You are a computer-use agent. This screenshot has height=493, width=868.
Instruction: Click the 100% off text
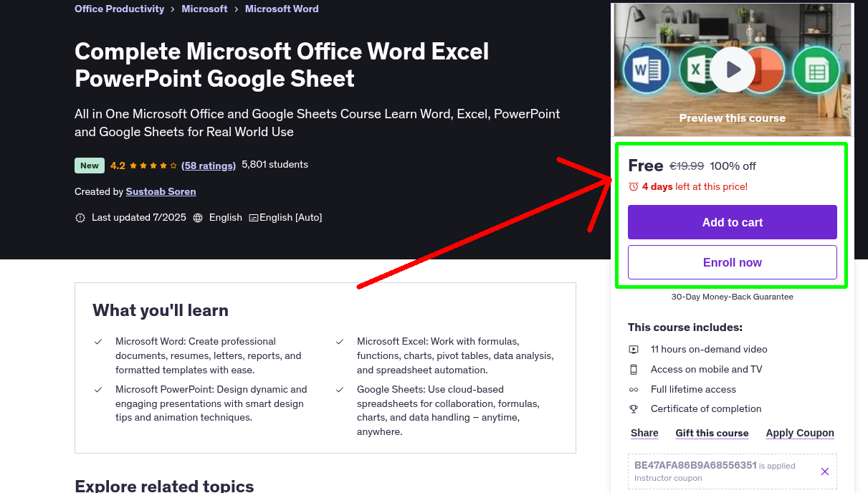pos(733,166)
